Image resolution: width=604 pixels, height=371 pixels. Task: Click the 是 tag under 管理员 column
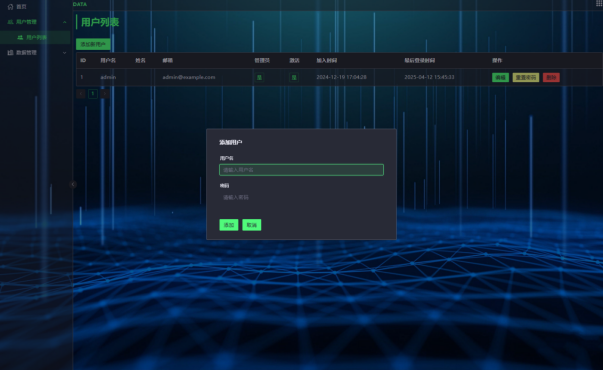[x=259, y=77]
